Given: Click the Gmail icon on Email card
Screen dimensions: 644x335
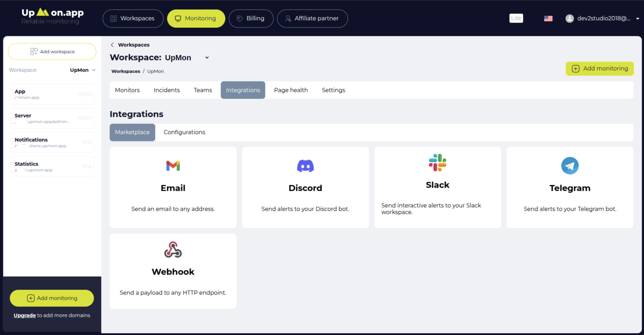Looking at the screenshot, I should (x=173, y=166).
